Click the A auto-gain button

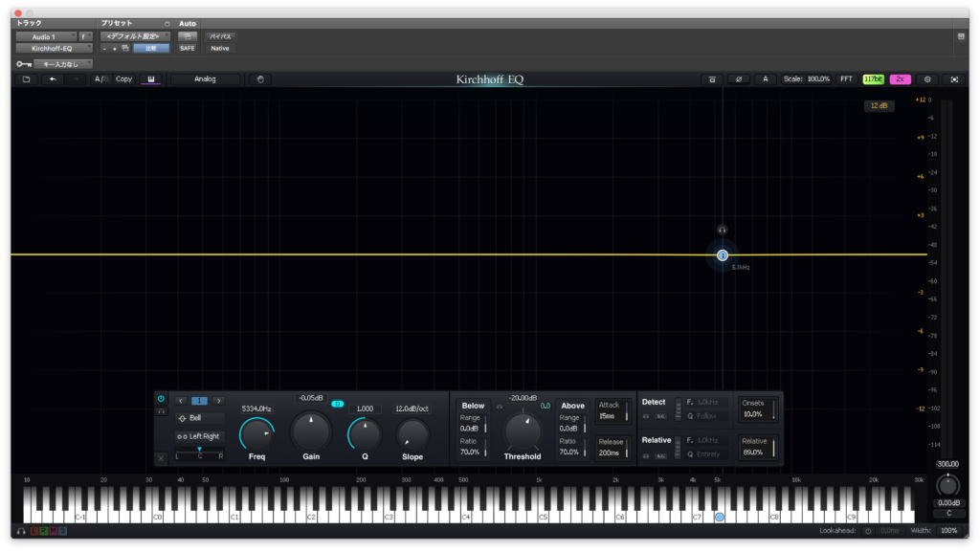click(x=765, y=79)
